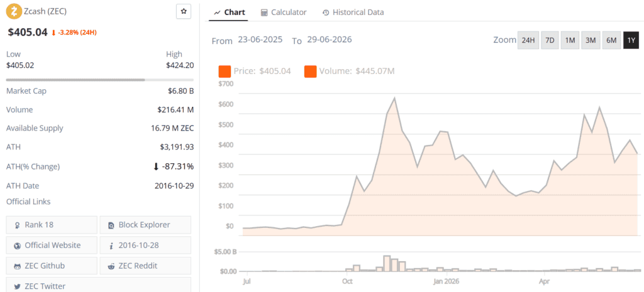The height and width of the screenshot is (292, 644).
Task: Click the Jan 2026 axis label
Action: click(446, 282)
